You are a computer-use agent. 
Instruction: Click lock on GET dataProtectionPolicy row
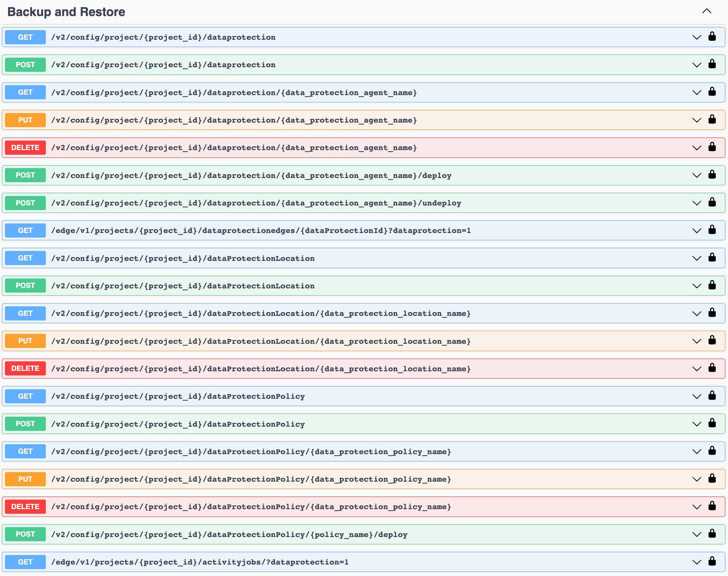(712, 395)
